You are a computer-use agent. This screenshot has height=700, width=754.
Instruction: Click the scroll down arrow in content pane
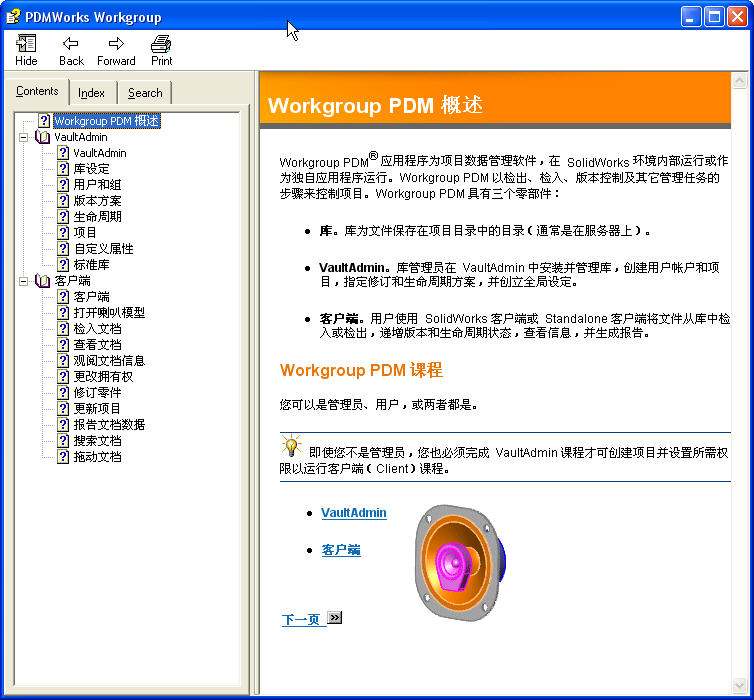click(739, 686)
